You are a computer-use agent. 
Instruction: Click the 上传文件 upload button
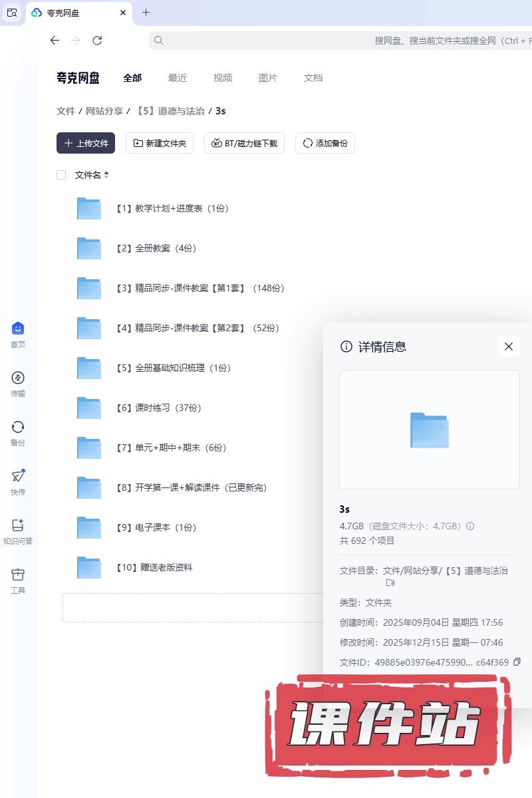tap(86, 143)
